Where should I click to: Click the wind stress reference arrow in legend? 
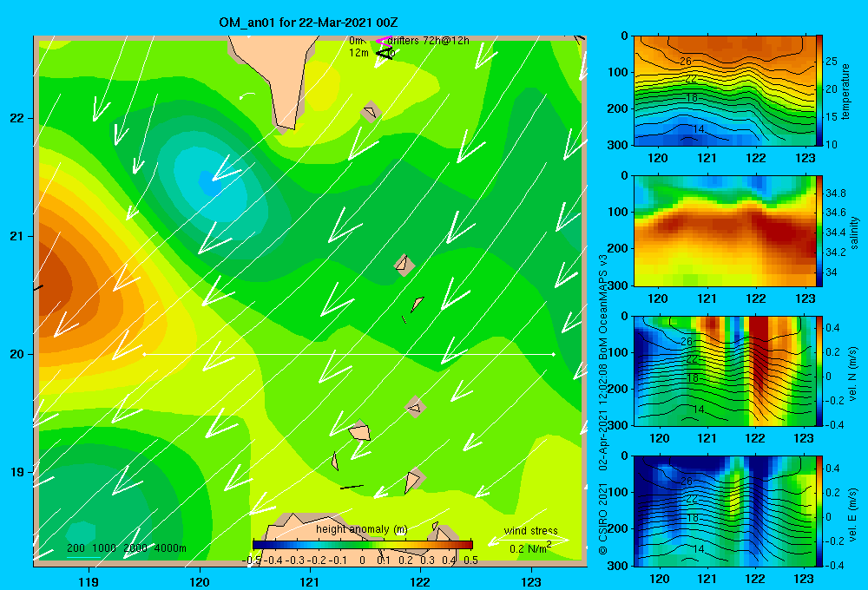[529, 541]
